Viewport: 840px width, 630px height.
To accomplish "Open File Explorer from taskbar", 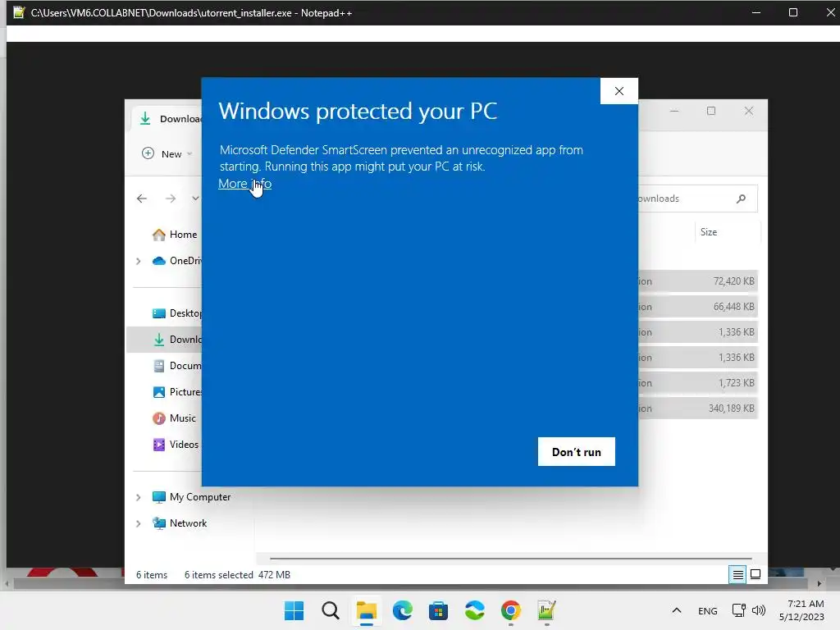I will (x=367, y=610).
